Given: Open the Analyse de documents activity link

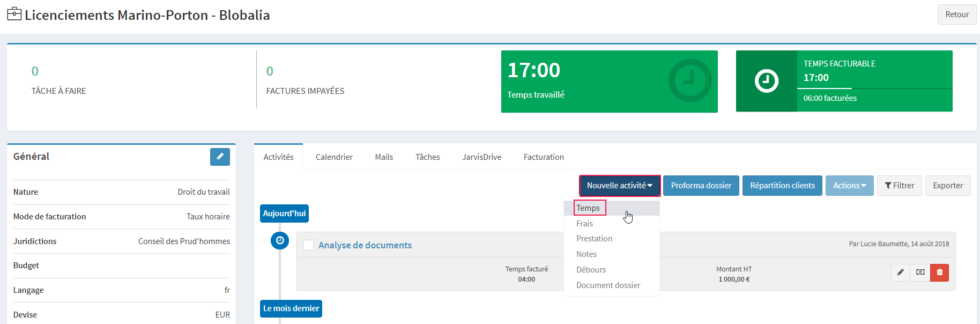Looking at the screenshot, I should tap(365, 245).
